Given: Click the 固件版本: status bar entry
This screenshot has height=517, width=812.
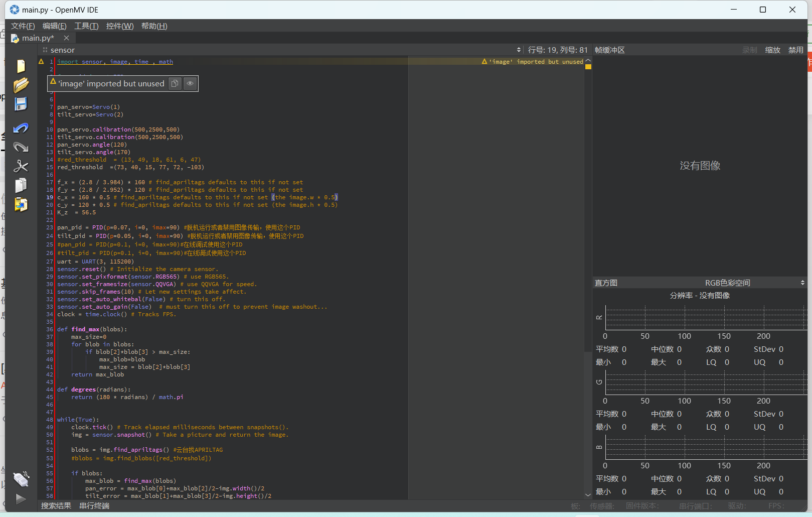Looking at the screenshot, I should tap(642, 506).
